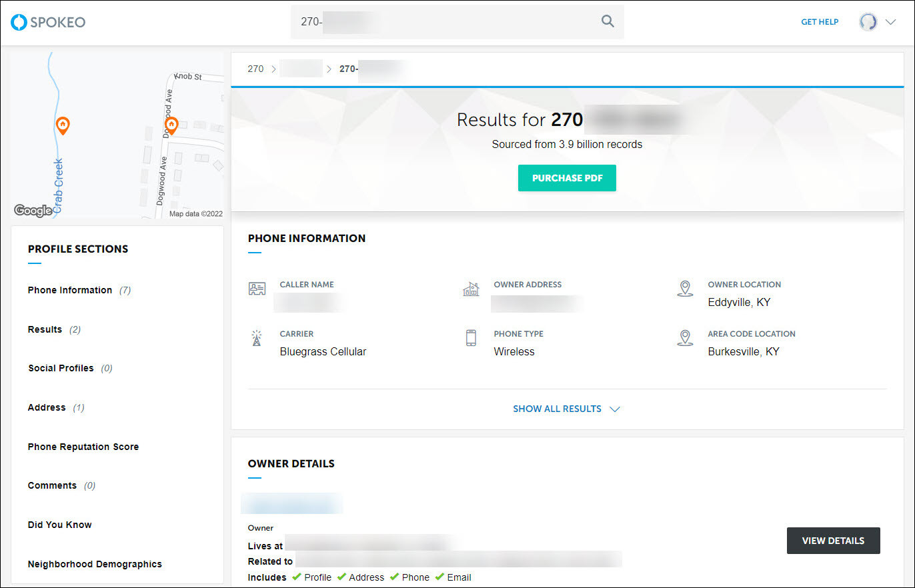This screenshot has height=588, width=915.
Task: Click the Bluegrass Cellular carrier text
Action: [x=323, y=351]
